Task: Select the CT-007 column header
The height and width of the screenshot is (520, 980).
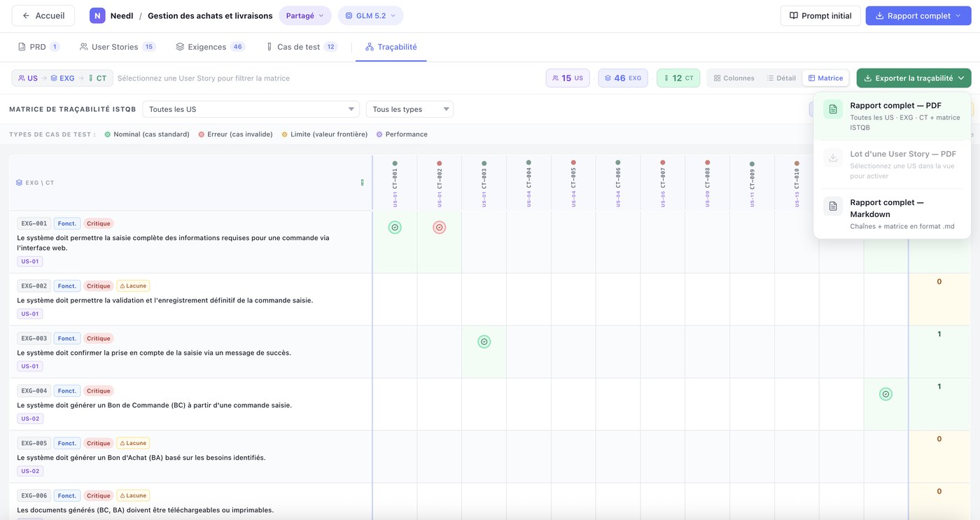Action: [x=663, y=183]
